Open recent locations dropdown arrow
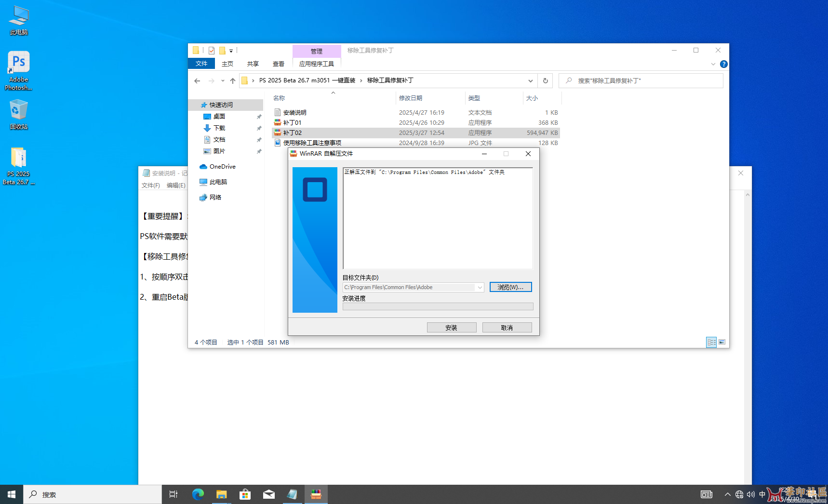Viewport: 828px width, 504px height. click(223, 81)
